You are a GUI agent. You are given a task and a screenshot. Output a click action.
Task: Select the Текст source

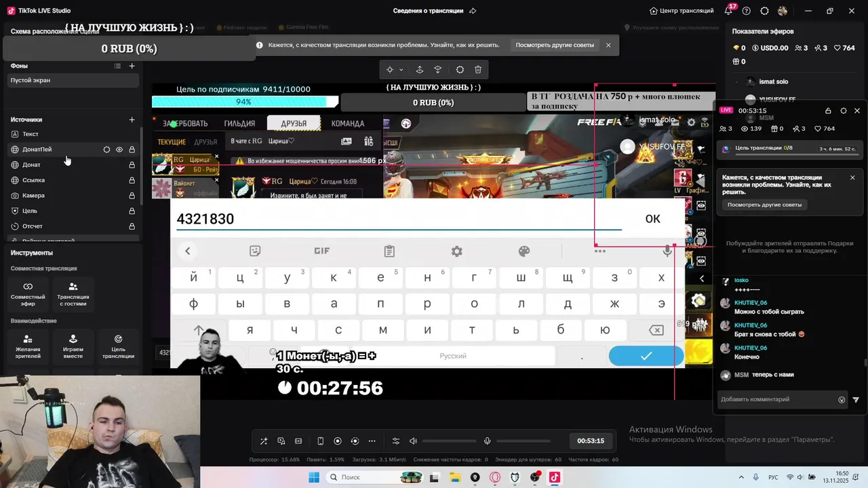click(73, 134)
